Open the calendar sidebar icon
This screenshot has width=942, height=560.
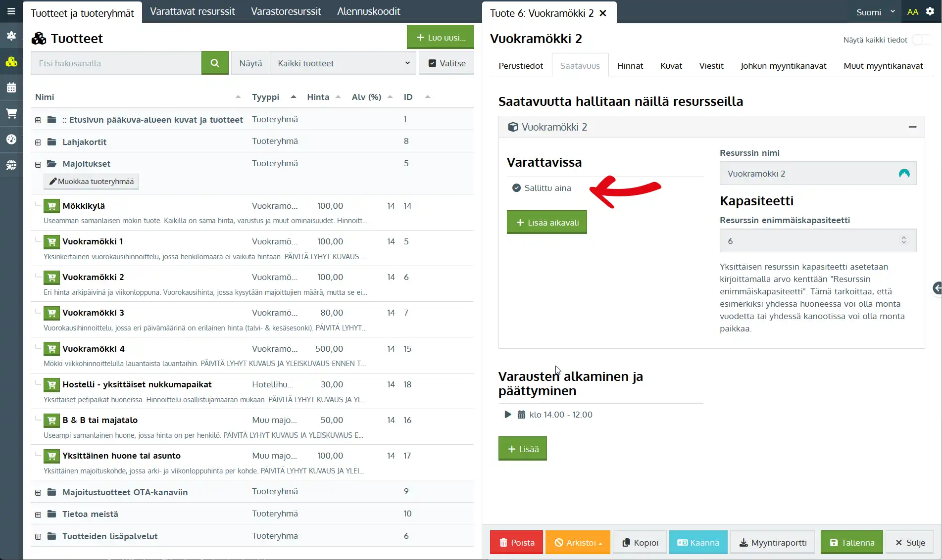(x=11, y=88)
